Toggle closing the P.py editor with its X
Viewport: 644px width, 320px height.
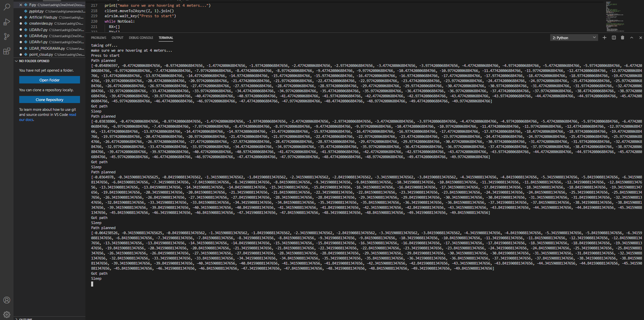click(21, 5)
